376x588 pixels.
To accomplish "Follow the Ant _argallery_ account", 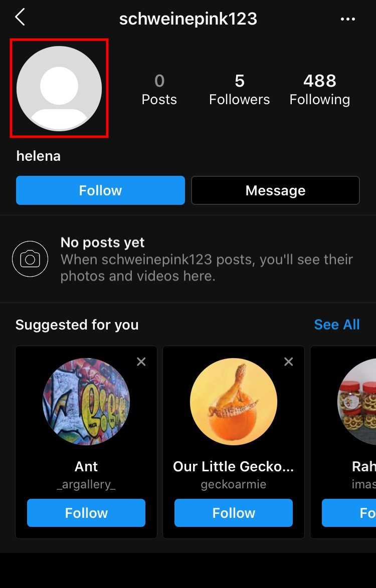I will tap(86, 513).
